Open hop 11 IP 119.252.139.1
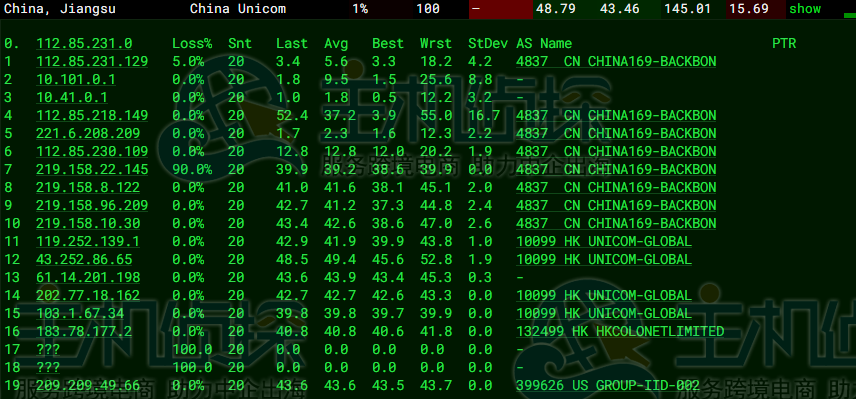Image resolution: width=856 pixels, height=399 pixels. (x=88, y=242)
